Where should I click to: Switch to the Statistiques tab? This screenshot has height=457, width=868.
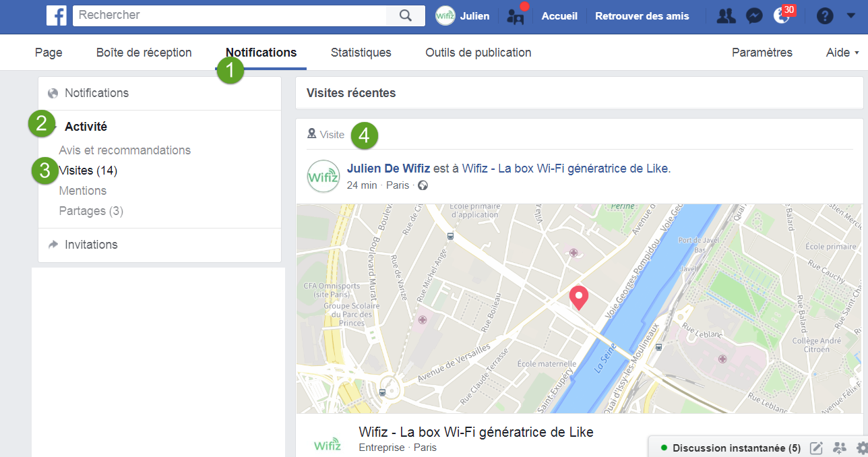pos(361,53)
